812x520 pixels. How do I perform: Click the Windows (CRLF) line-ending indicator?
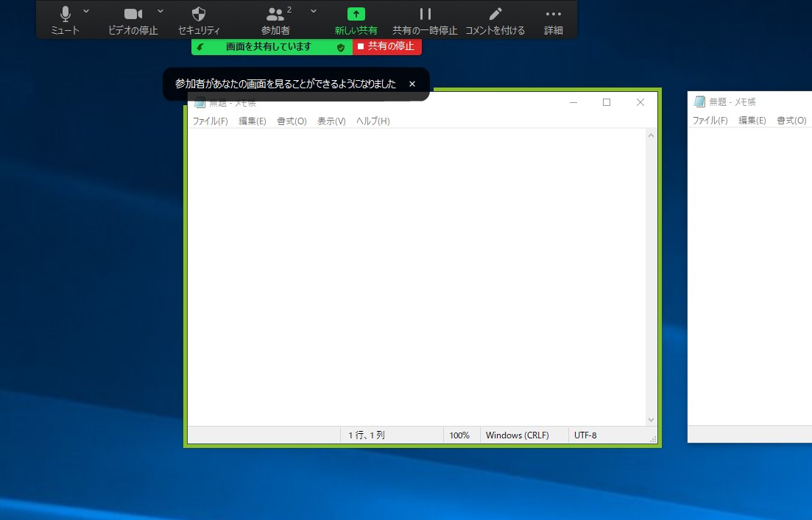517,435
